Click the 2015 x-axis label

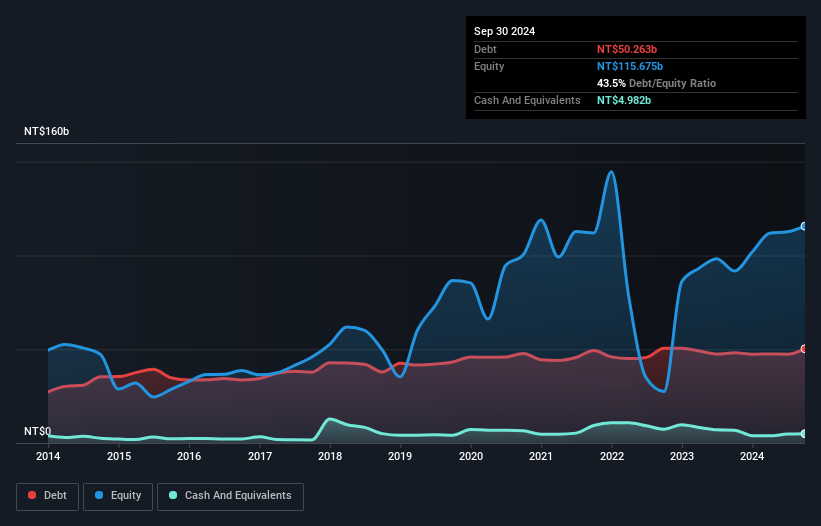click(119, 456)
